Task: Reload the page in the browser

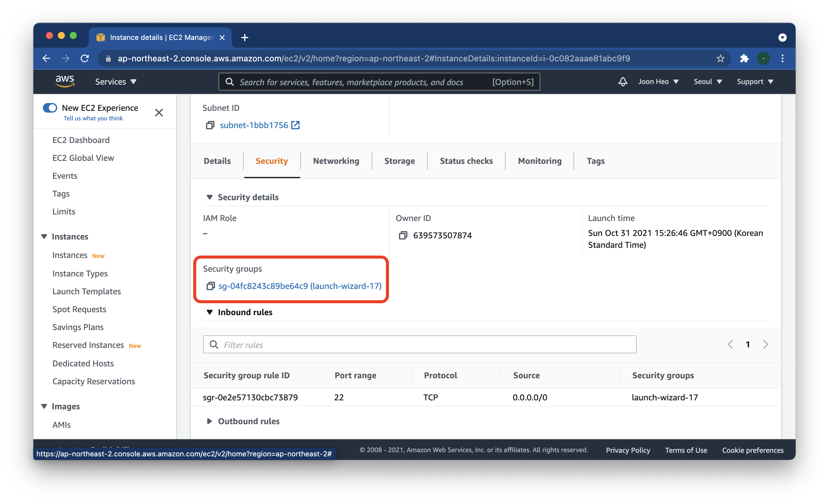Action: [x=85, y=59]
